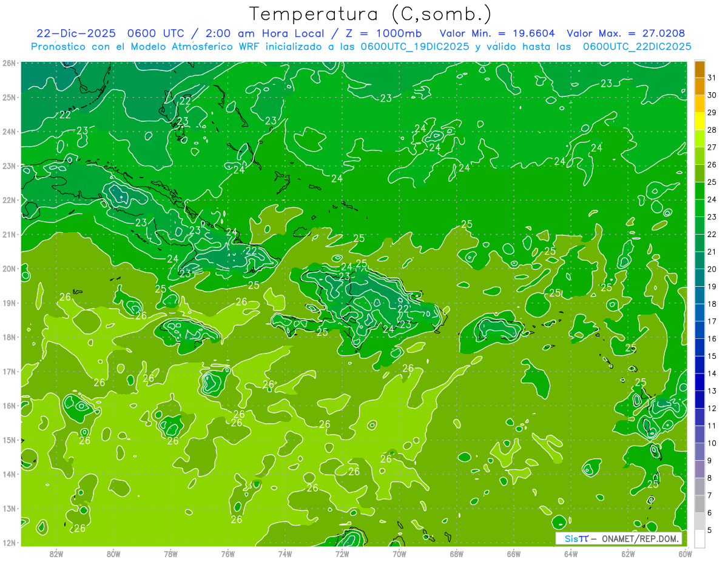This screenshot has height=562, width=728.
Task: Click the "27" label on the color scale
Action: pyautogui.click(x=712, y=147)
